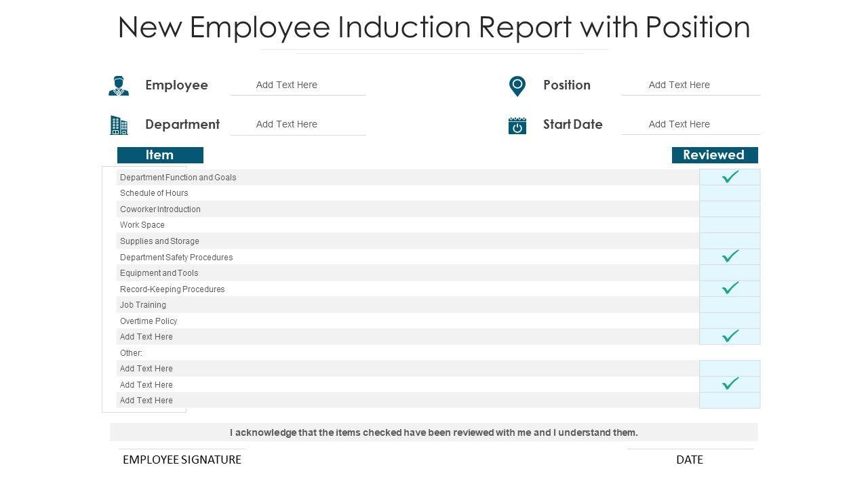
Task: Select the 'Supplies and Storage' item text
Action: click(159, 241)
